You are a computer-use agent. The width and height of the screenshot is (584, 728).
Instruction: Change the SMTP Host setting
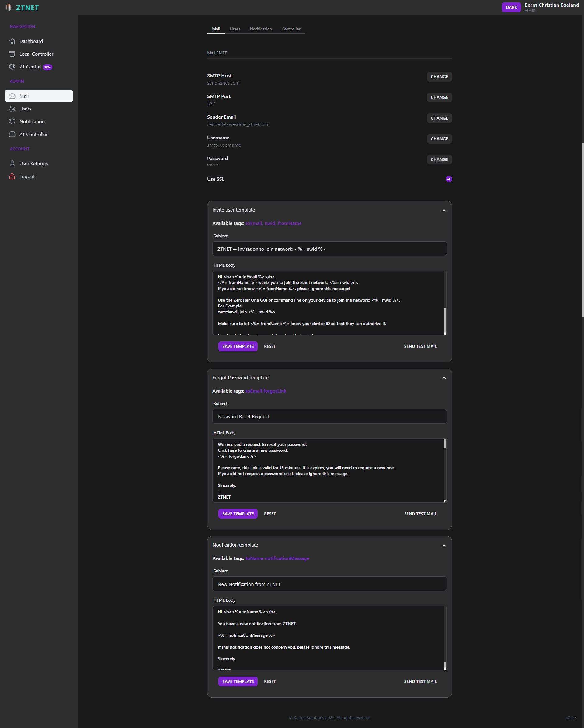click(x=439, y=76)
